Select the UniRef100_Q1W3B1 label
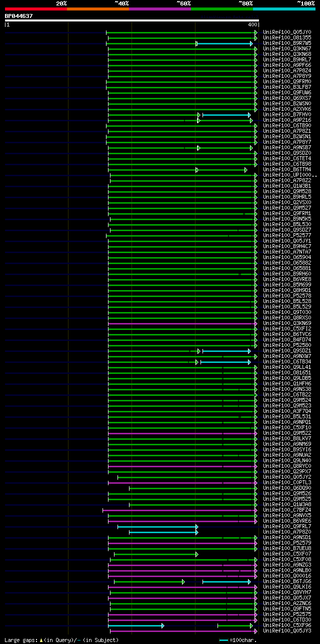 [287, 186]
